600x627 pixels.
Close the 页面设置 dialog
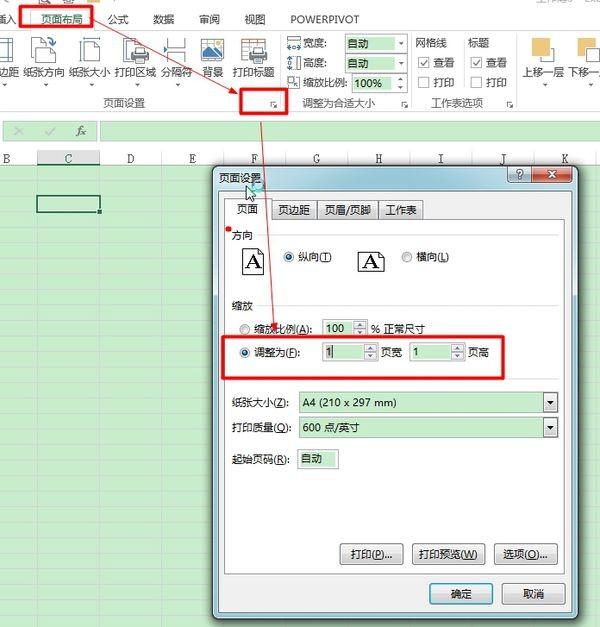552,174
